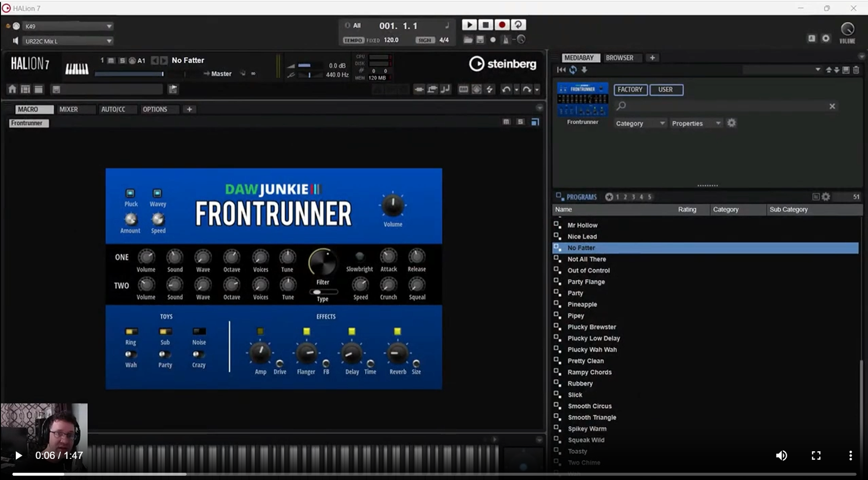Click the metronome icon
This screenshot has height=480, width=868.
506,40
